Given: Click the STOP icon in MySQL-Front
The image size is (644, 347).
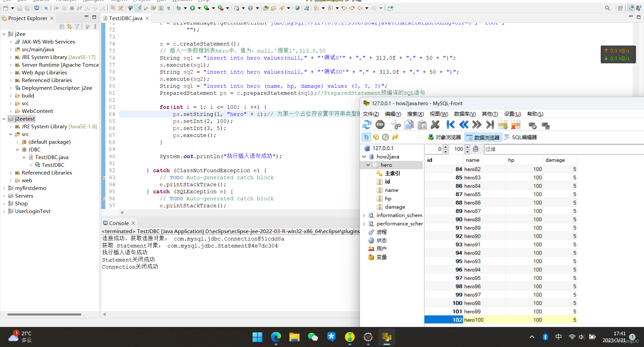Looking at the screenshot, I should (x=380, y=125).
